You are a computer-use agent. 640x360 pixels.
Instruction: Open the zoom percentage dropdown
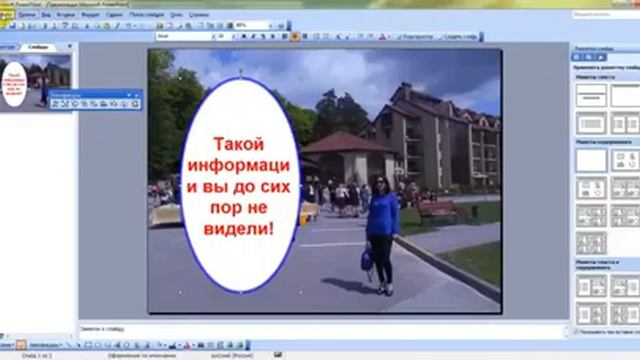pyautogui.click(x=270, y=25)
